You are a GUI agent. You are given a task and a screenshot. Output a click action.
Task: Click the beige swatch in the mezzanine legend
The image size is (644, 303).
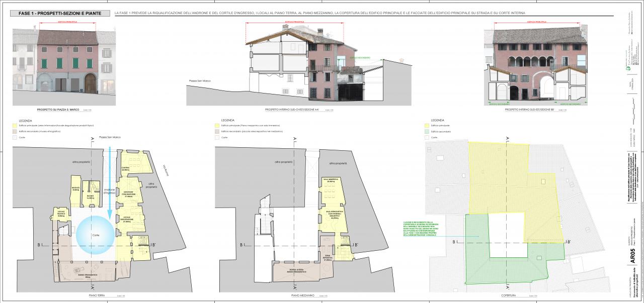[217, 131]
